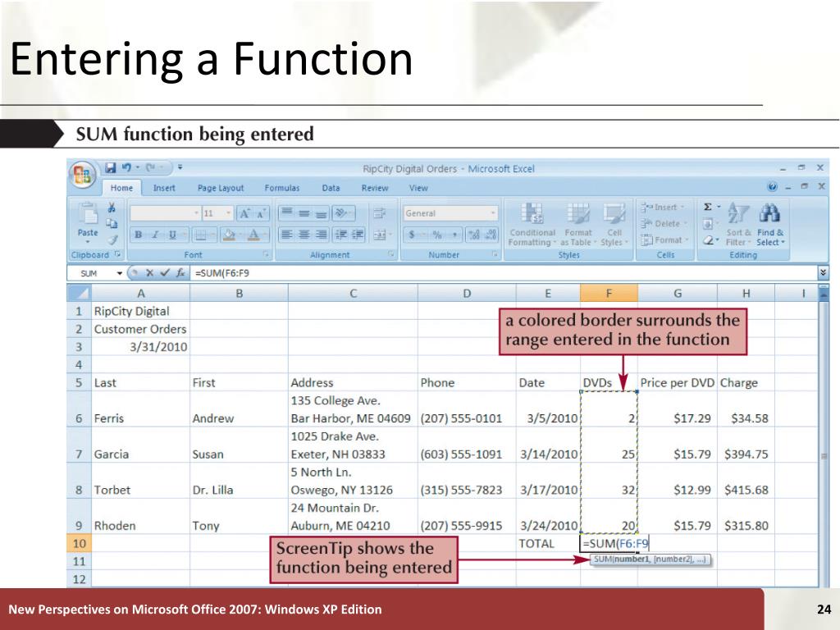840x630 pixels.
Task: Switch to the View ribbon tab
Action: point(418,188)
